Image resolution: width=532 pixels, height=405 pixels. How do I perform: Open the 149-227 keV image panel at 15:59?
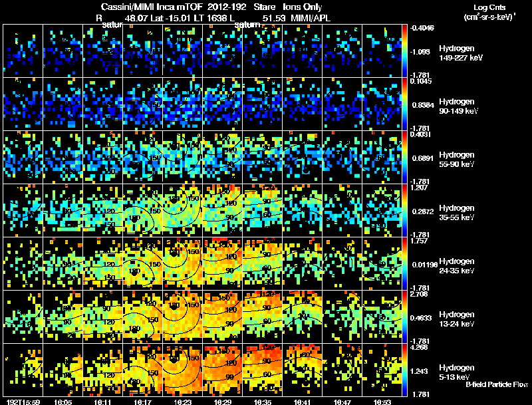23,51
